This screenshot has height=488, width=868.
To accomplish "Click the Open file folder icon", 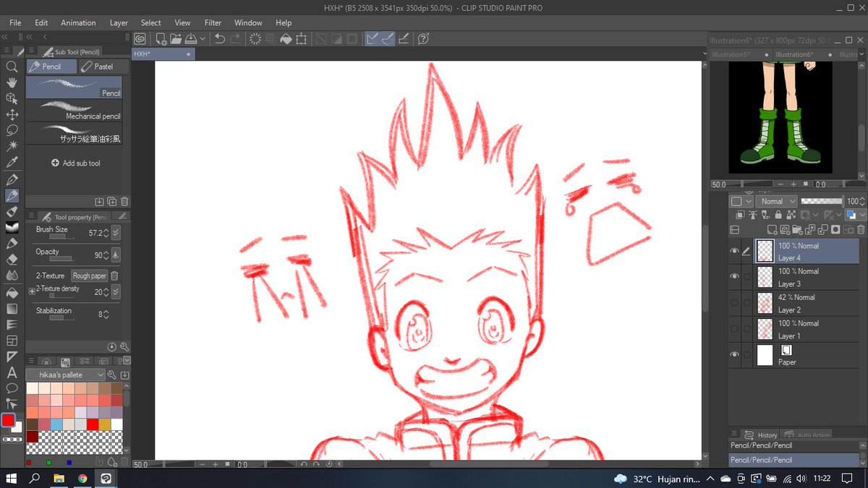I will click(x=175, y=39).
